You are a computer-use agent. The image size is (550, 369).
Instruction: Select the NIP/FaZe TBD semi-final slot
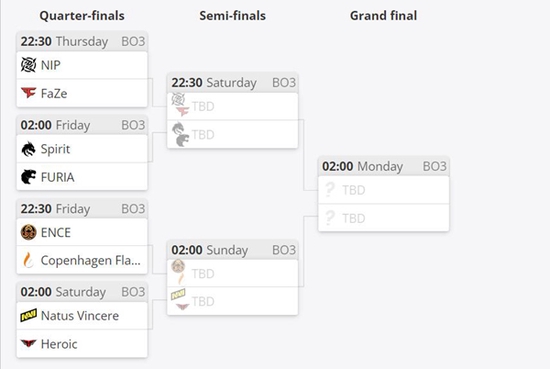coord(233,106)
